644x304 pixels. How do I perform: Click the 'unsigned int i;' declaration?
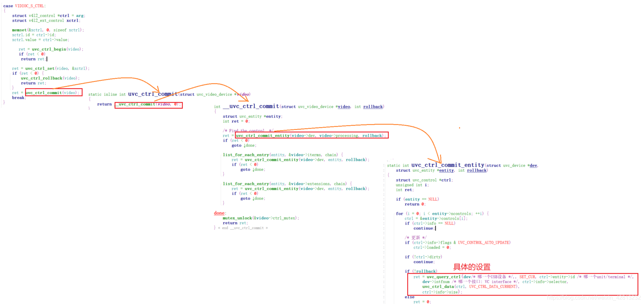coord(412,185)
